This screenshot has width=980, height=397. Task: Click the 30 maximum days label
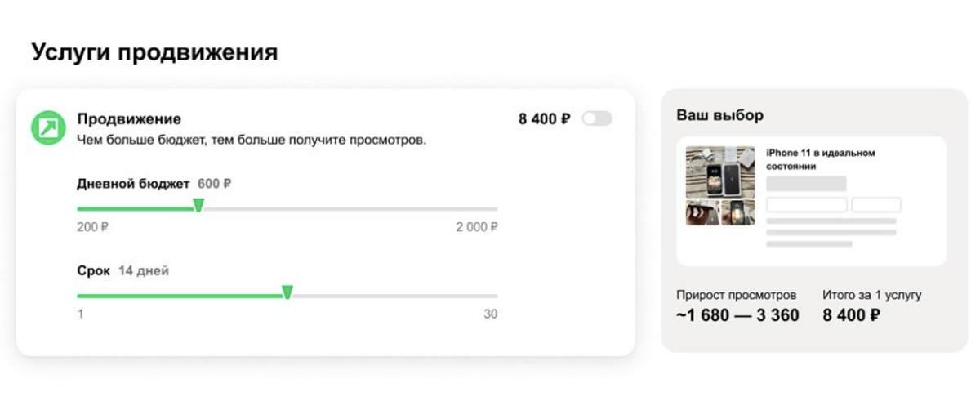[489, 314]
